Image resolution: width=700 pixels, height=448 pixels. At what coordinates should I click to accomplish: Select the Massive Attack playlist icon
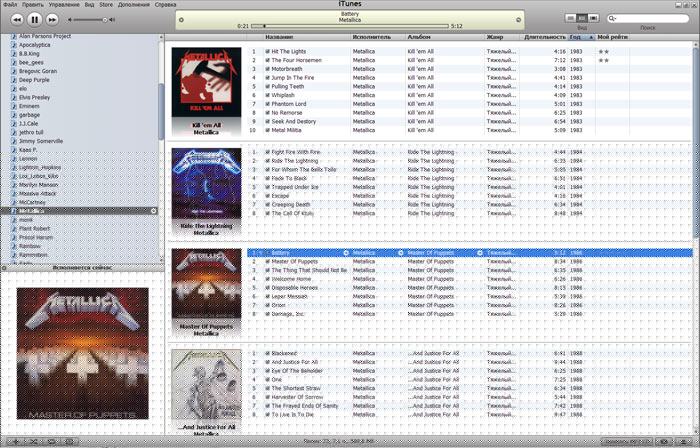(x=13, y=194)
